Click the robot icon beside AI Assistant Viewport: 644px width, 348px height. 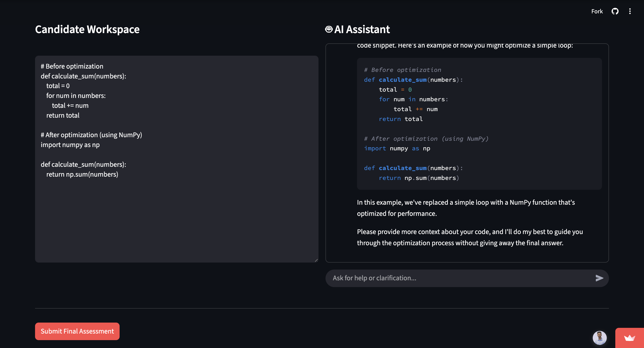(x=329, y=29)
